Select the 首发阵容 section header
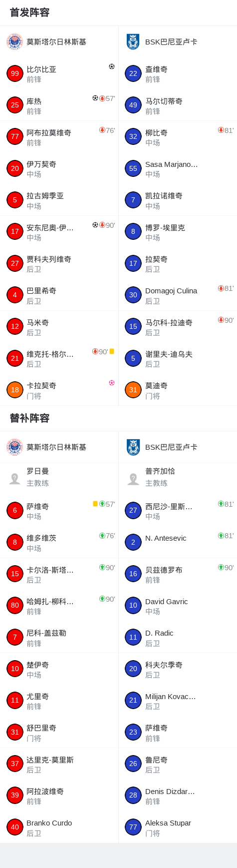237x868 pixels. [29, 12]
